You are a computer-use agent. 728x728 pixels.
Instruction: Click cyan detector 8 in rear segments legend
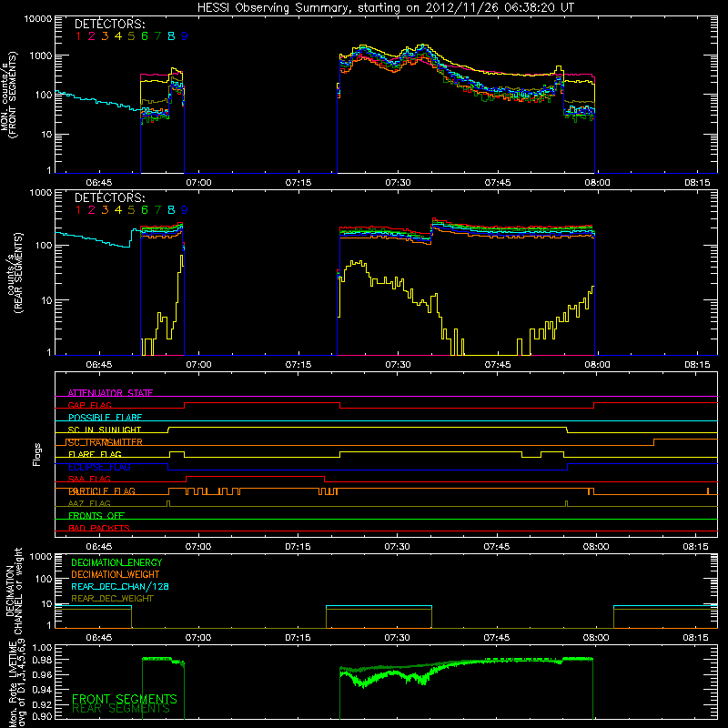click(x=171, y=210)
